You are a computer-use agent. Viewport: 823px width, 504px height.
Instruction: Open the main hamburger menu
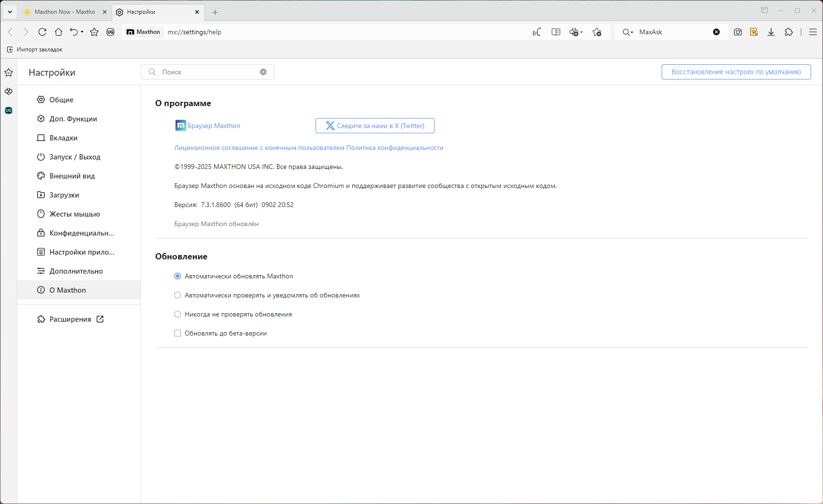point(813,32)
